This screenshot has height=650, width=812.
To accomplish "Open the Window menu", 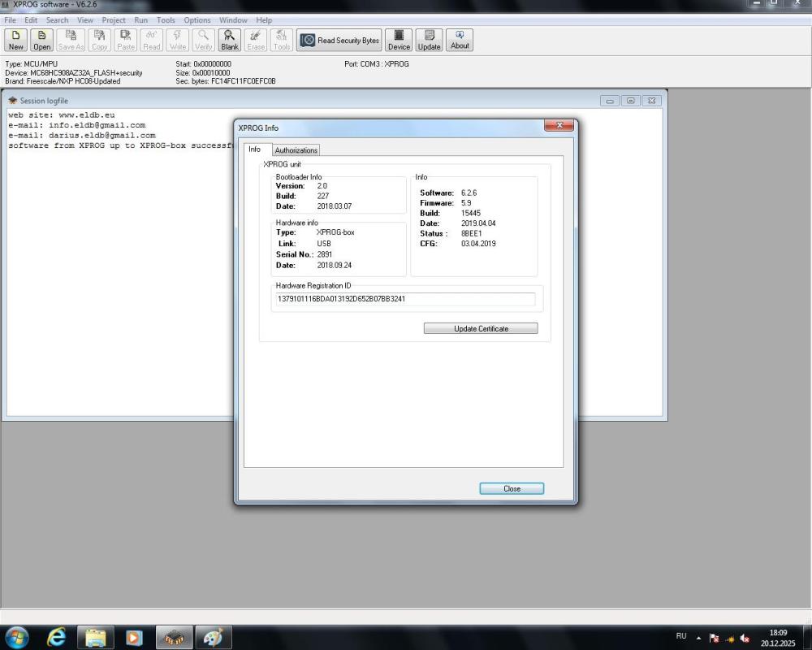I will click(233, 20).
